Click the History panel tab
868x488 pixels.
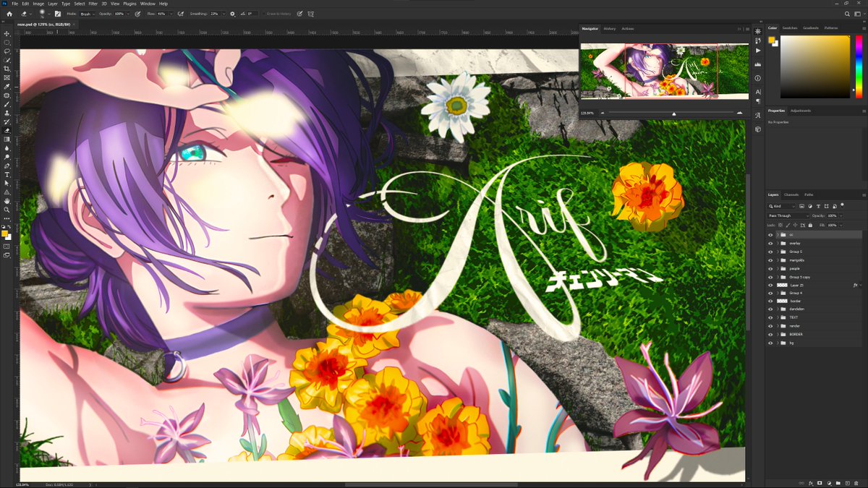611,28
